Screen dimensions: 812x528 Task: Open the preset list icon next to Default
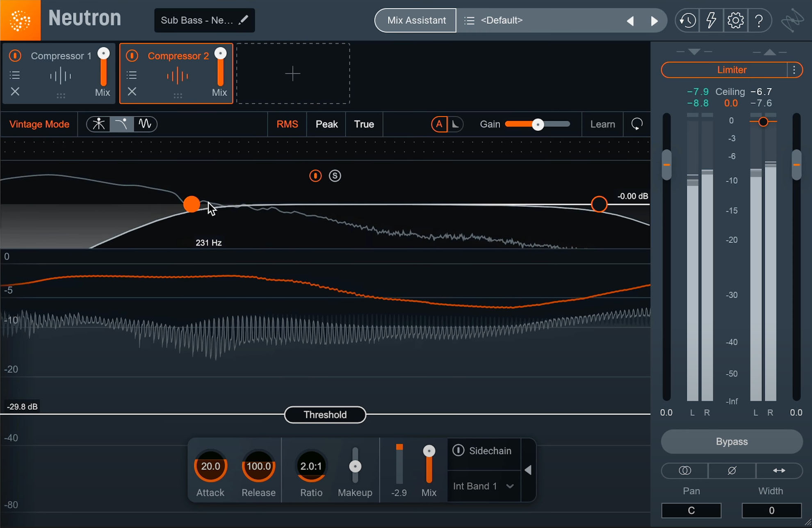click(469, 20)
